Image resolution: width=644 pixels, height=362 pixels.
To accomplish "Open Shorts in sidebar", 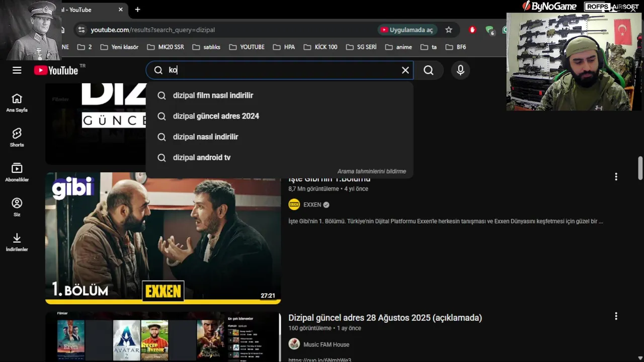I will [x=17, y=137].
